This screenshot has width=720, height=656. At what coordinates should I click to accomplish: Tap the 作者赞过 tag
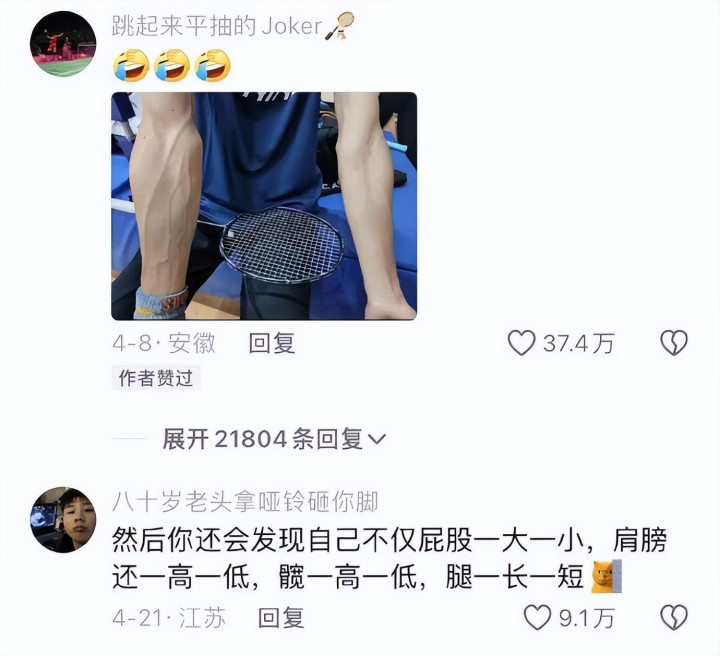(156, 378)
